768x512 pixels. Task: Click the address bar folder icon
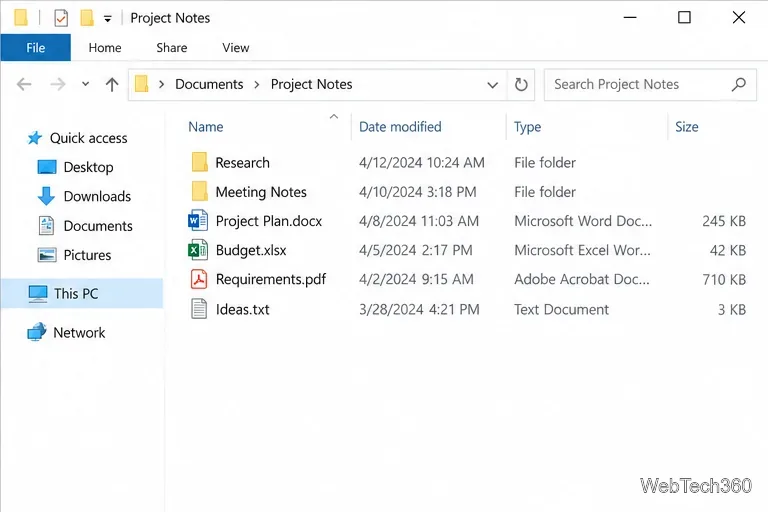(142, 84)
